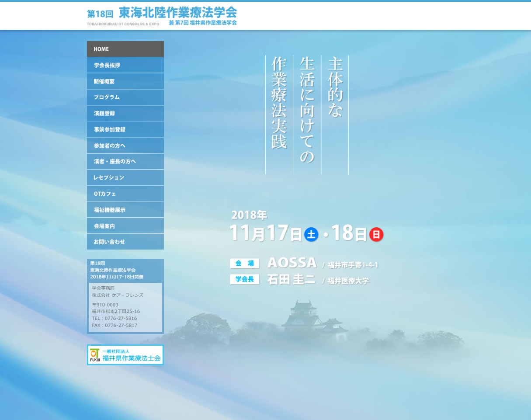Go to 会場案内 page
The image size is (531, 420).
(x=125, y=226)
